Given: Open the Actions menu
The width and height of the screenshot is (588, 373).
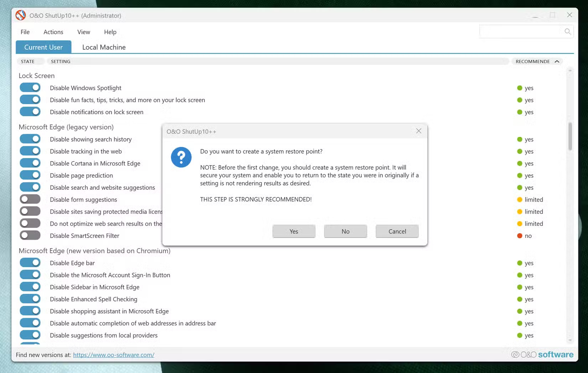Looking at the screenshot, I should coord(53,32).
